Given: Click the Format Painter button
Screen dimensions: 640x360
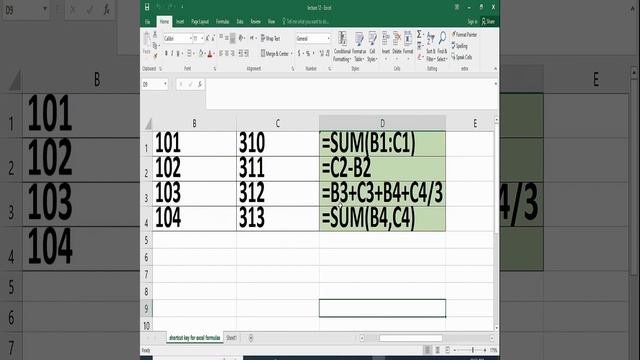Looking at the screenshot, I should point(465,35).
